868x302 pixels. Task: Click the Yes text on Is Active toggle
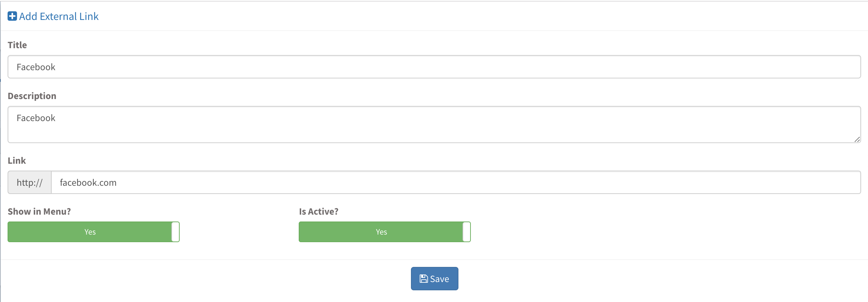381,232
